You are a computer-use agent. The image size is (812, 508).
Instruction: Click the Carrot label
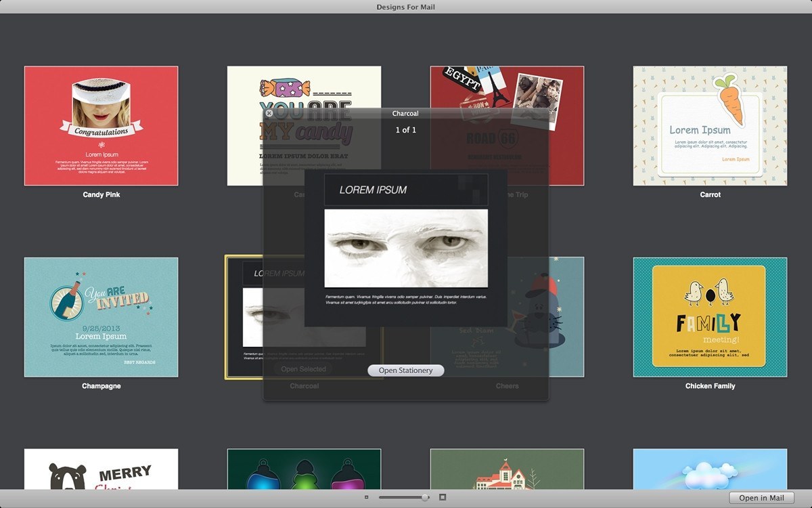710,195
